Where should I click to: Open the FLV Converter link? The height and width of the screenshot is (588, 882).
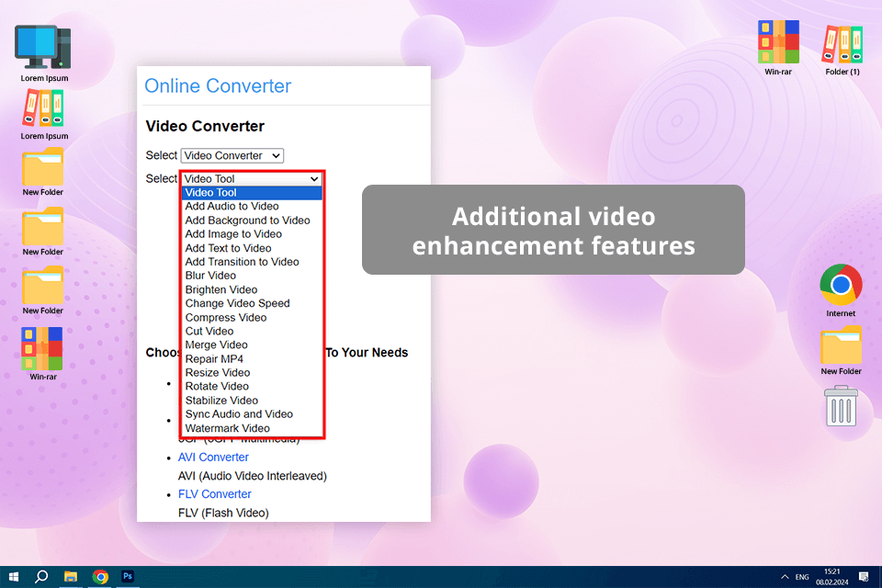(x=214, y=494)
